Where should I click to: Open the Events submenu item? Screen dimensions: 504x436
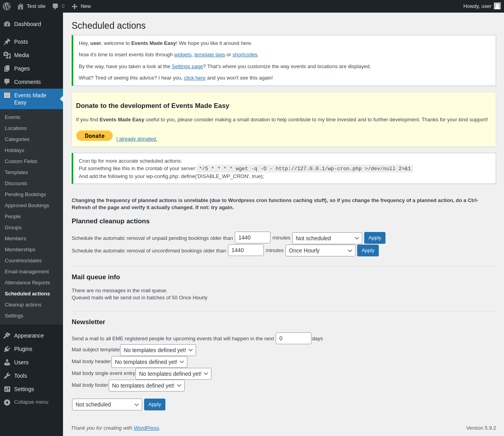coord(13,117)
